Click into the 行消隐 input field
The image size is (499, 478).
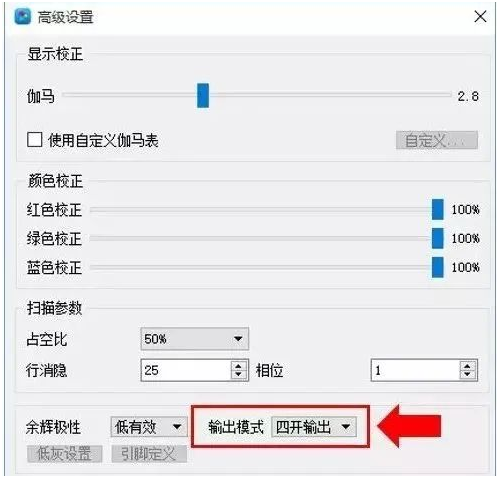click(x=186, y=370)
